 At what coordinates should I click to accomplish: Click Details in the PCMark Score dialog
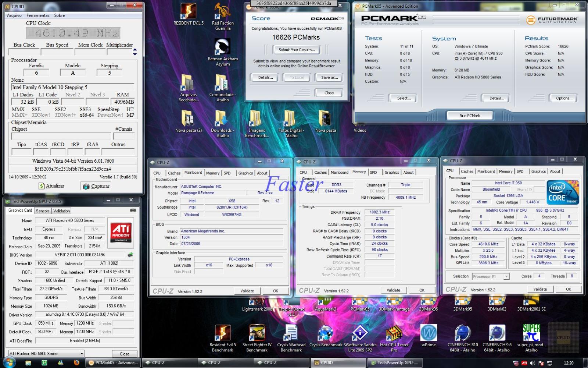265,77
